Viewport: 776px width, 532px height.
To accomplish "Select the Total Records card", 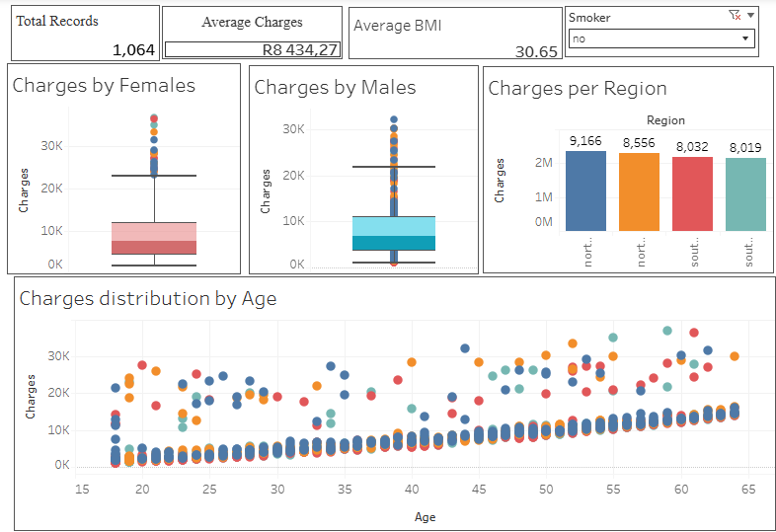I will click(x=85, y=33).
